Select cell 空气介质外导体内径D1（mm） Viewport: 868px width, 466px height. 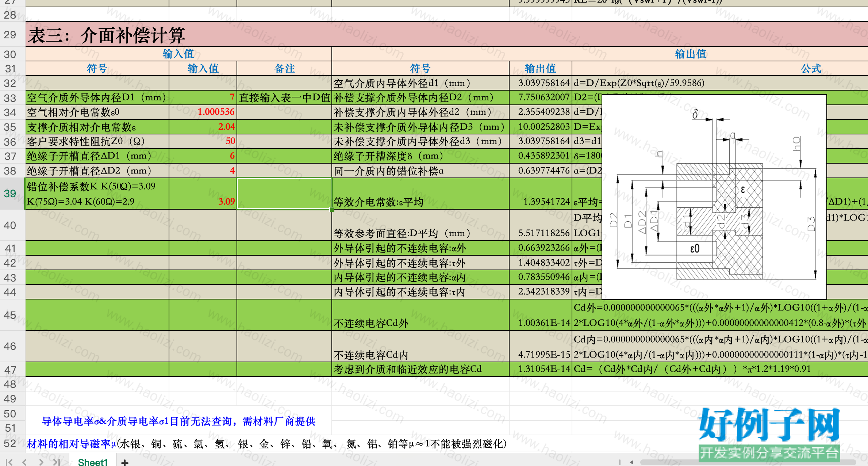97,98
